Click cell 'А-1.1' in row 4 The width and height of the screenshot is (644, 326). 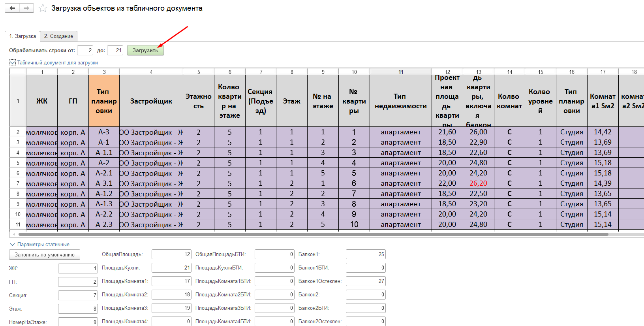point(104,153)
